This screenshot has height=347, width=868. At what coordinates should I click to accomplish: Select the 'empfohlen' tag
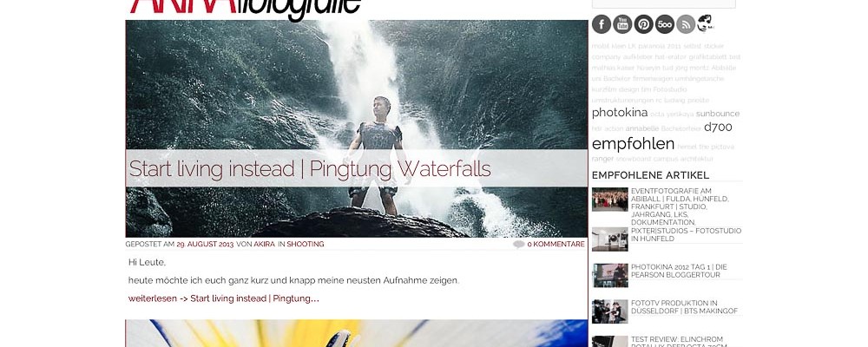(633, 145)
